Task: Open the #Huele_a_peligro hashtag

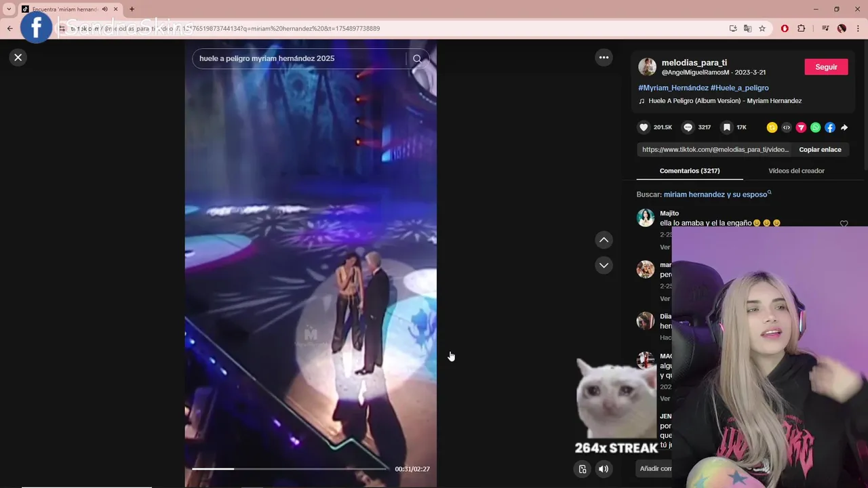Action: (x=739, y=88)
